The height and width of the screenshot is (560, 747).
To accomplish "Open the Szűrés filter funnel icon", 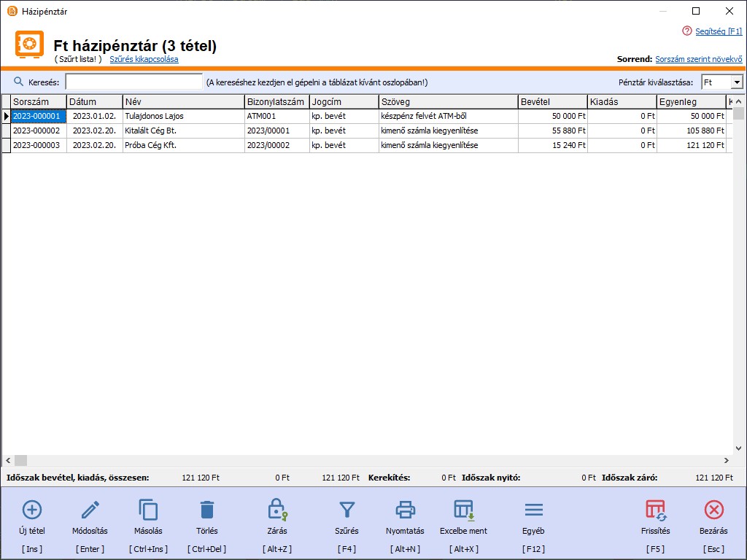I will click(x=347, y=510).
